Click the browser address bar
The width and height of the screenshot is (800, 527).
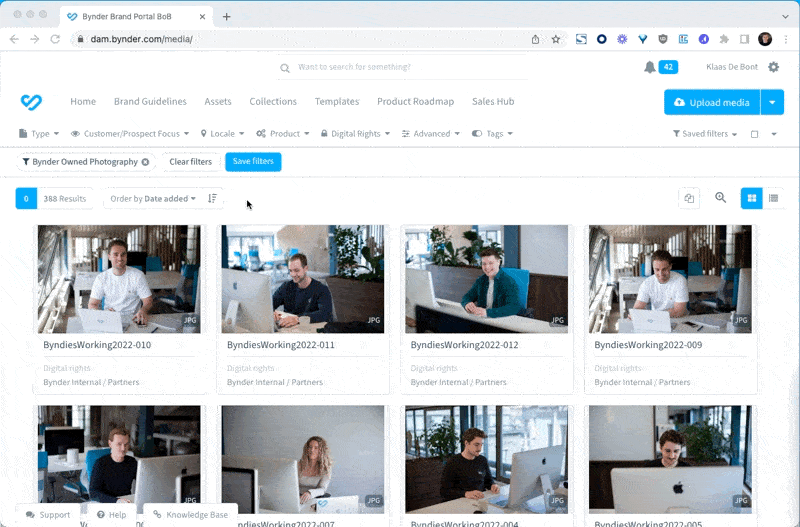tap(301, 39)
